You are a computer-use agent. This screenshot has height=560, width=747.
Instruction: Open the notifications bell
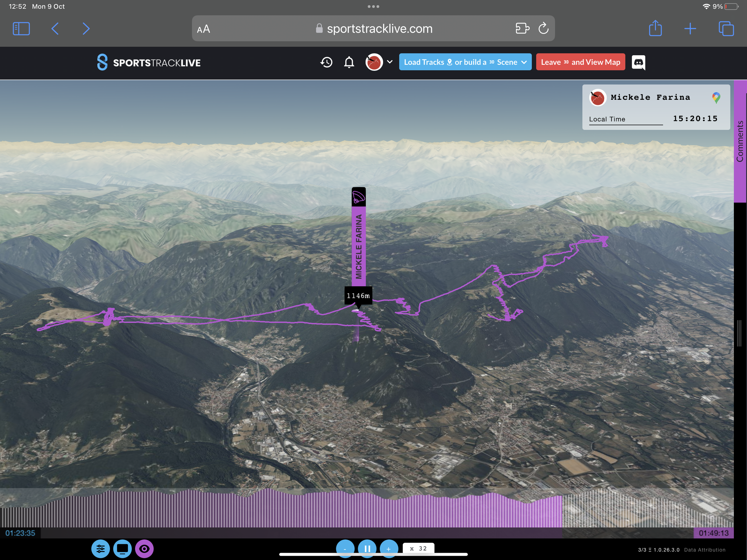(x=349, y=62)
